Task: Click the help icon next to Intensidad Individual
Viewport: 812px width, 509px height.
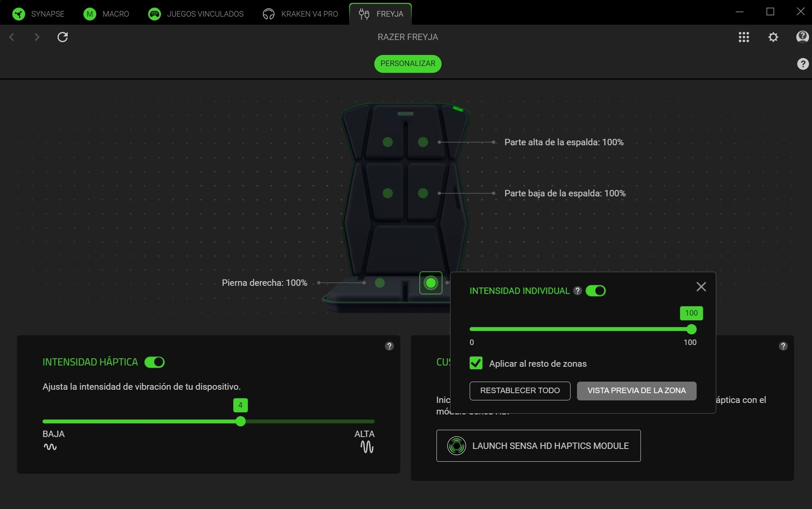Action: (578, 291)
